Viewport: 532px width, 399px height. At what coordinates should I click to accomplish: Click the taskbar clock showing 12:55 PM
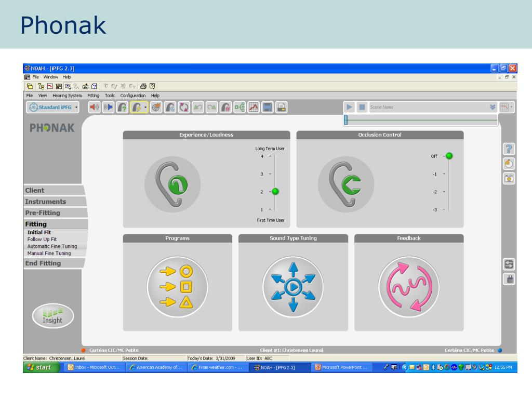[503, 367]
